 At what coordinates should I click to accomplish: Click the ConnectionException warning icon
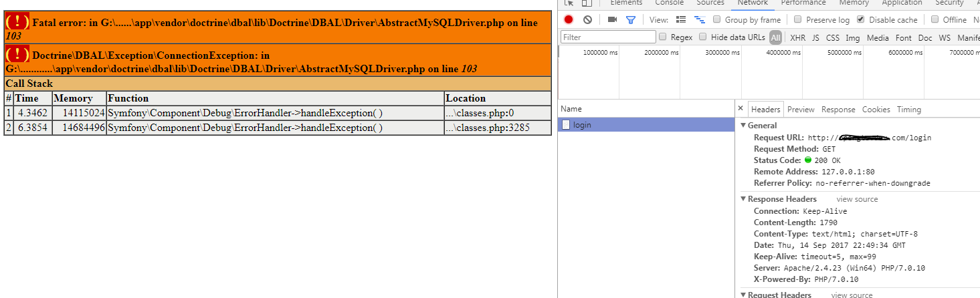coord(17,54)
